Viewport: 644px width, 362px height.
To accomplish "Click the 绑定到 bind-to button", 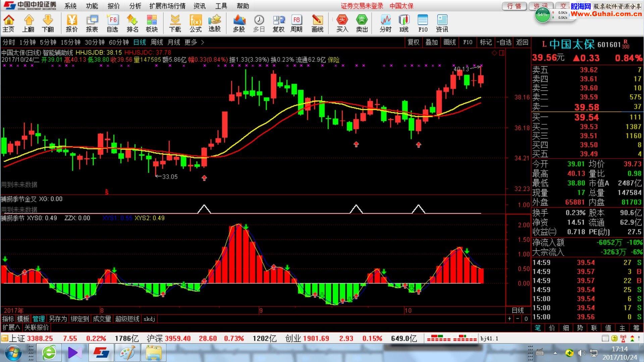I will (80, 319).
